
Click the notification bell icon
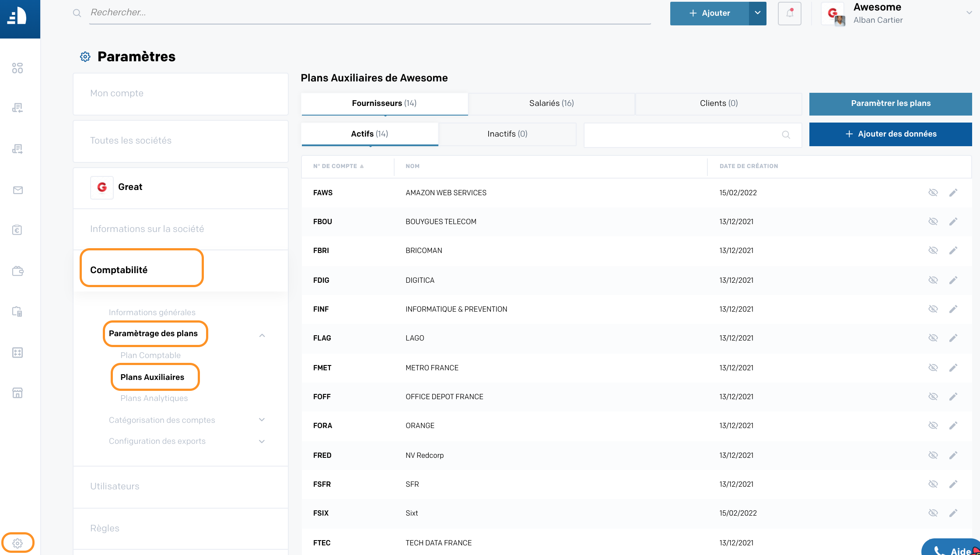click(789, 13)
